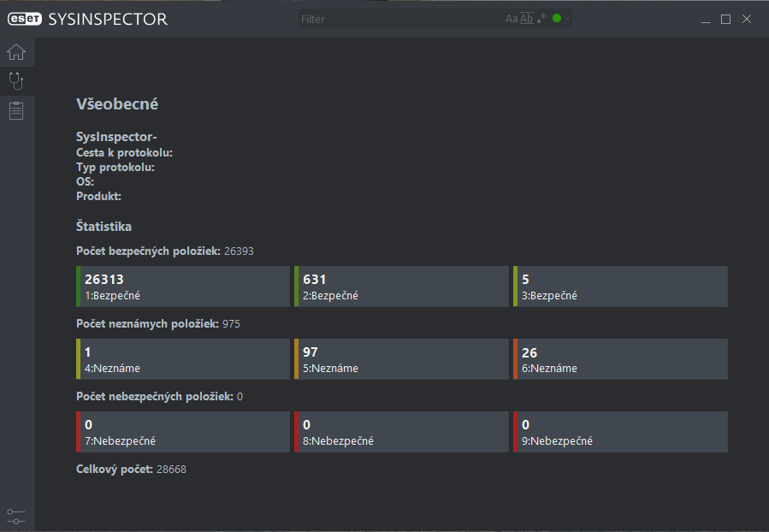This screenshot has height=532, width=769.
Task: Select the 8:Nebezpečné tile
Action: click(x=401, y=431)
